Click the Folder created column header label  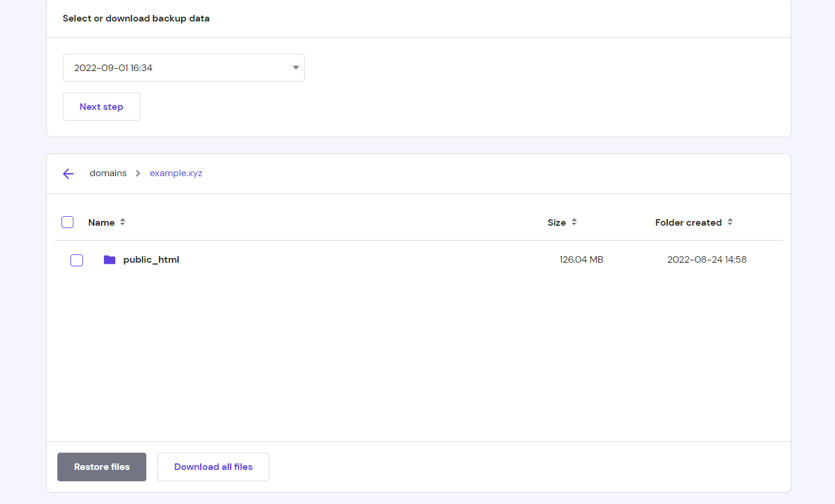[x=688, y=223]
